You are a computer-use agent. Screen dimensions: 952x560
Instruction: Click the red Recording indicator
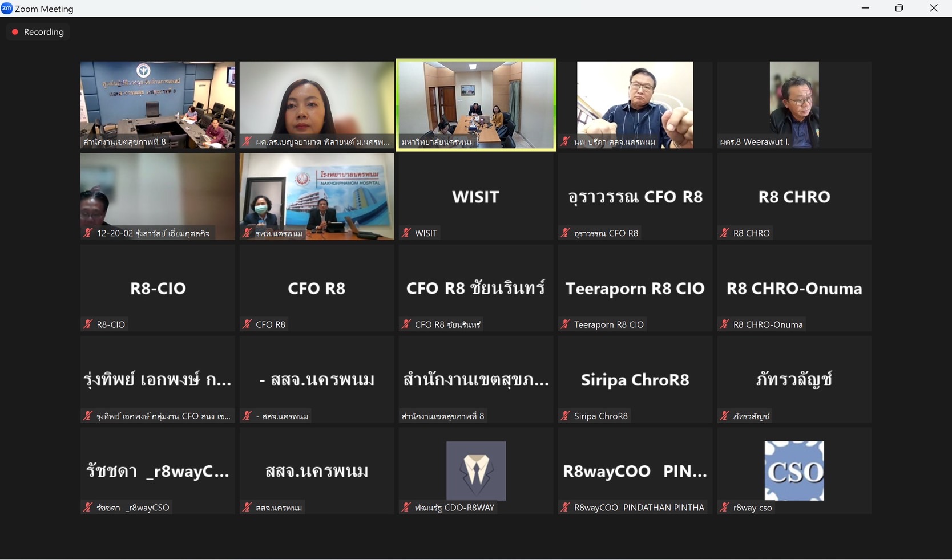pos(38,32)
